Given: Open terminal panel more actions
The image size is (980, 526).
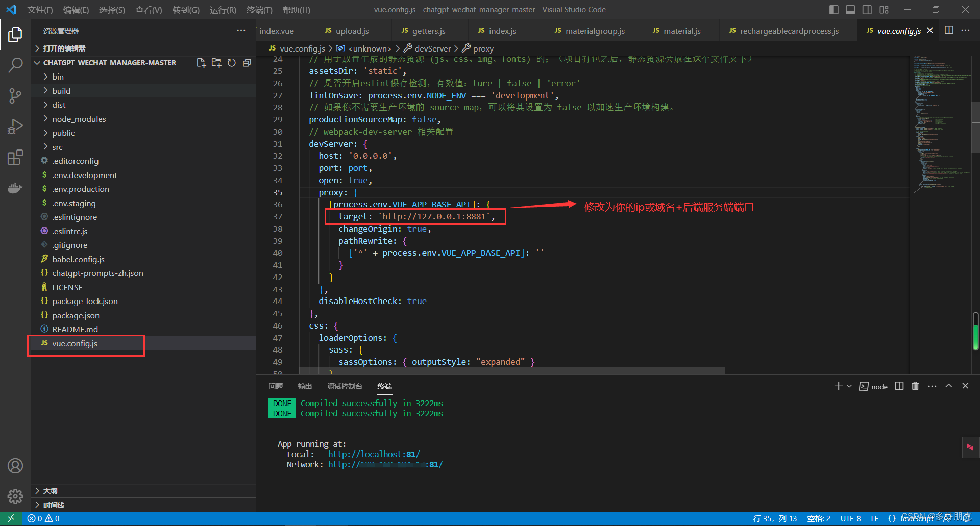Looking at the screenshot, I should coord(932,386).
